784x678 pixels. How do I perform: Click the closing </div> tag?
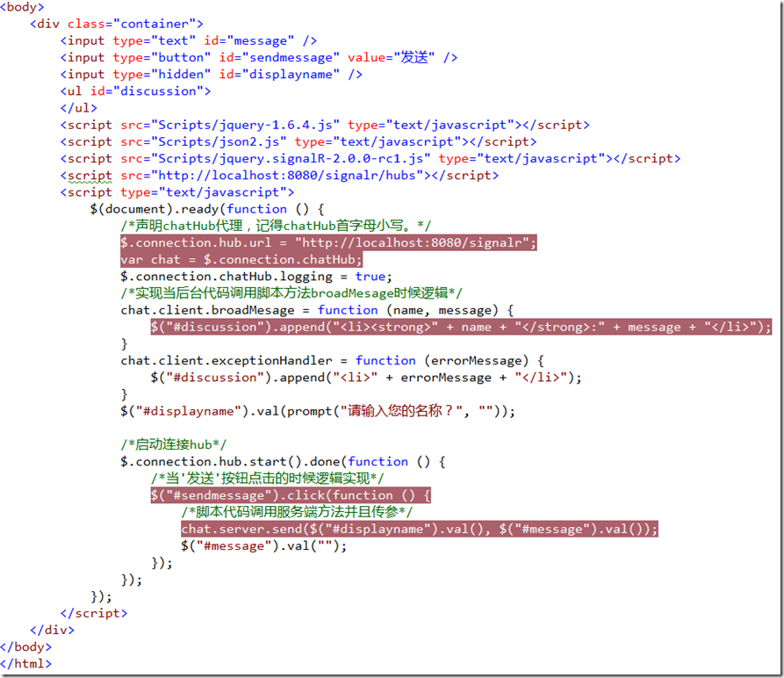point(52,630)
